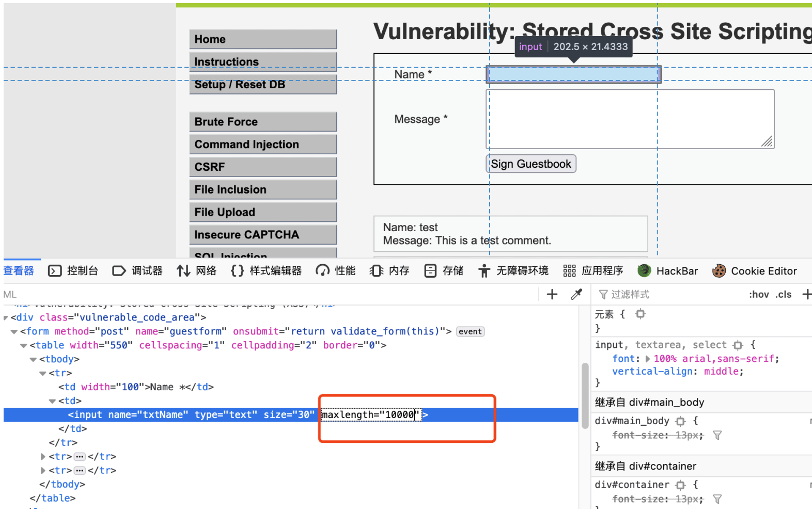This screenshot has height=514, width=812.
Task: Click the node selector icon beside div#main_body
Action: click(681, 421)
